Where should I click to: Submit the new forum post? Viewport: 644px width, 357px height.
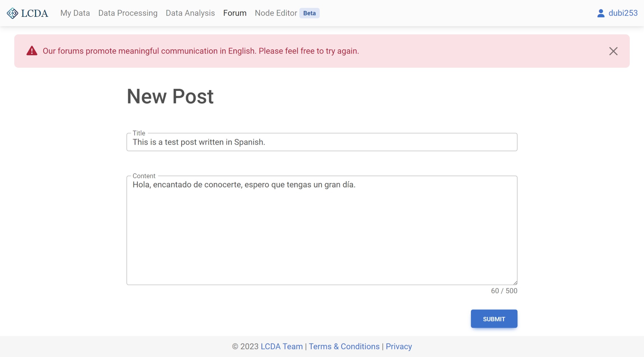point(494,319)
